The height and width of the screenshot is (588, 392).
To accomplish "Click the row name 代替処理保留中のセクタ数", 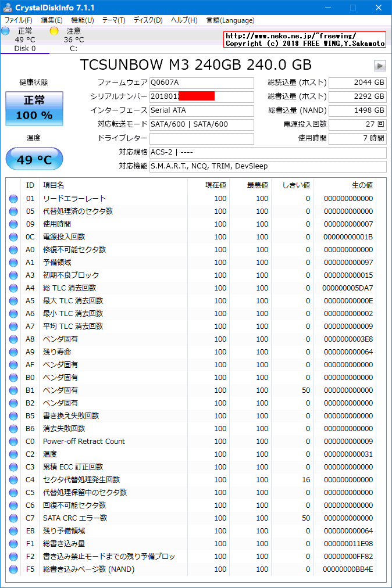I will point(85,492).
